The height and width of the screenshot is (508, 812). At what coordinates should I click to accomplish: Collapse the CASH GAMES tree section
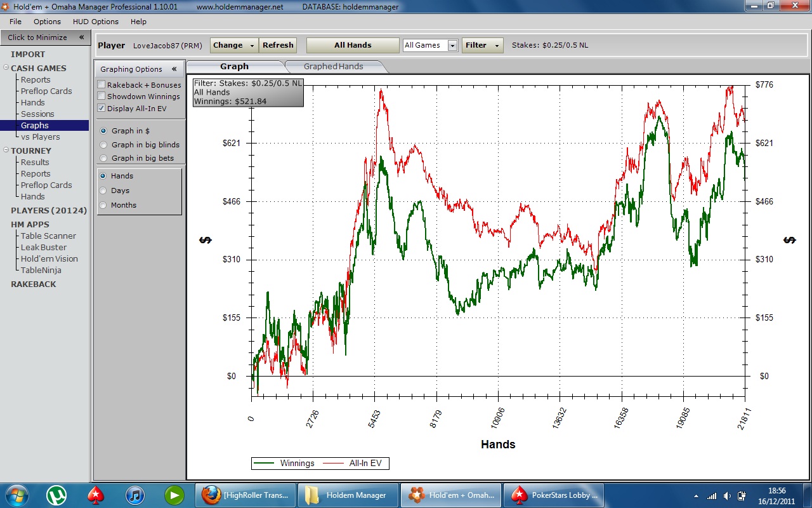pos(6,68)
